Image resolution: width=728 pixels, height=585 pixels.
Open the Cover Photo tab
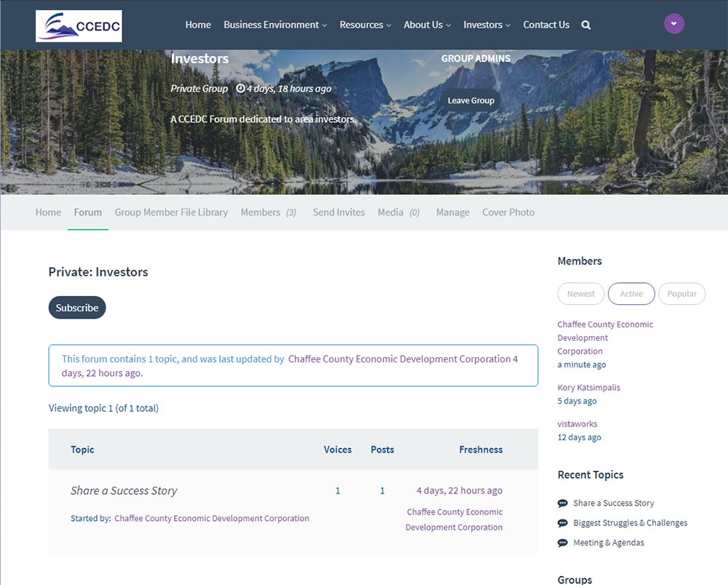click(508, 212)
